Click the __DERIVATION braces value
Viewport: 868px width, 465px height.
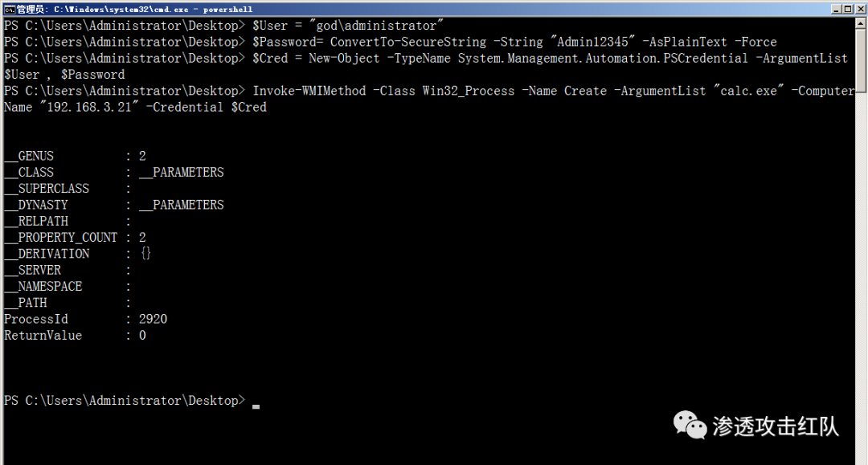tap(145, 254)
